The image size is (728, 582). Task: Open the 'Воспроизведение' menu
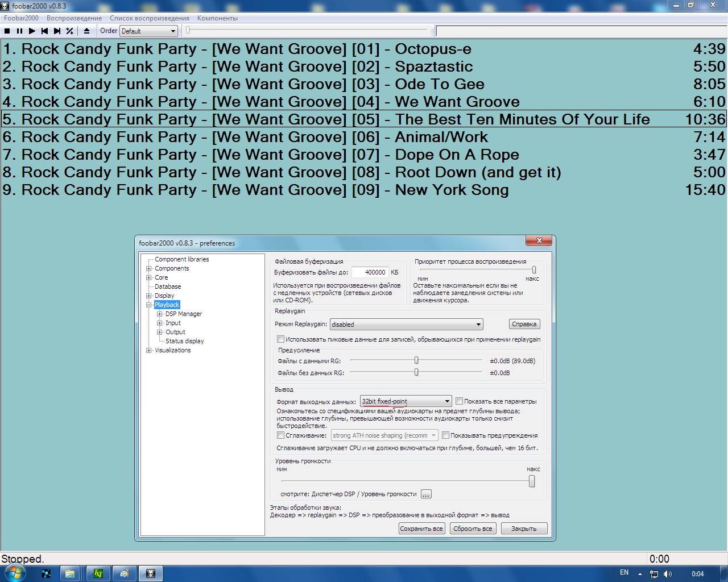coord(75,18)
